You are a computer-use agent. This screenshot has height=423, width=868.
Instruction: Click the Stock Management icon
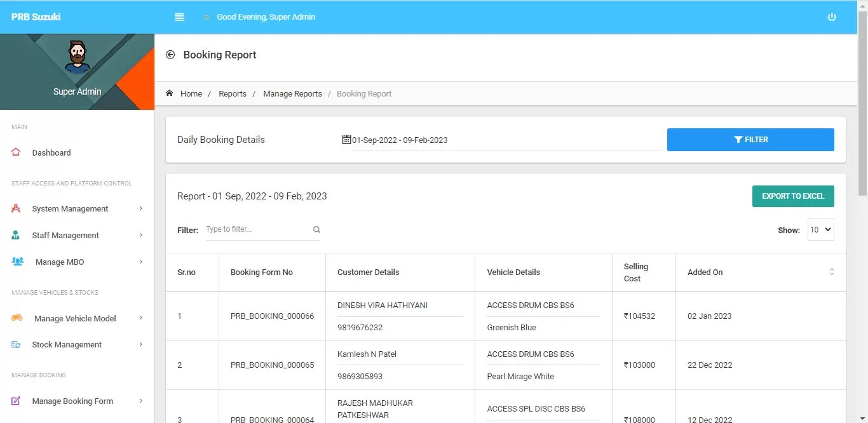17,344
